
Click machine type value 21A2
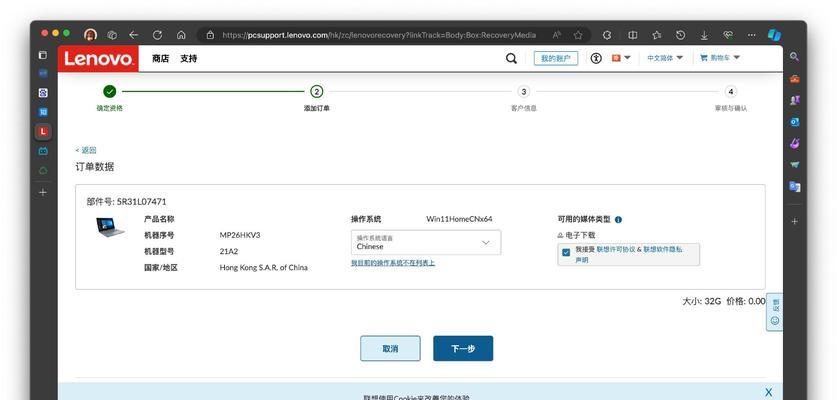(228, 251)
